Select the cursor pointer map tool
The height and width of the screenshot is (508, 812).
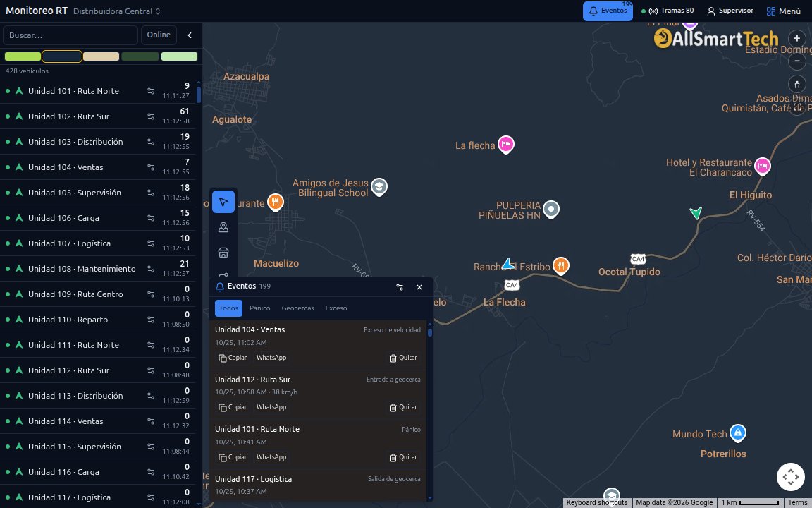click(x=223, y=202)
